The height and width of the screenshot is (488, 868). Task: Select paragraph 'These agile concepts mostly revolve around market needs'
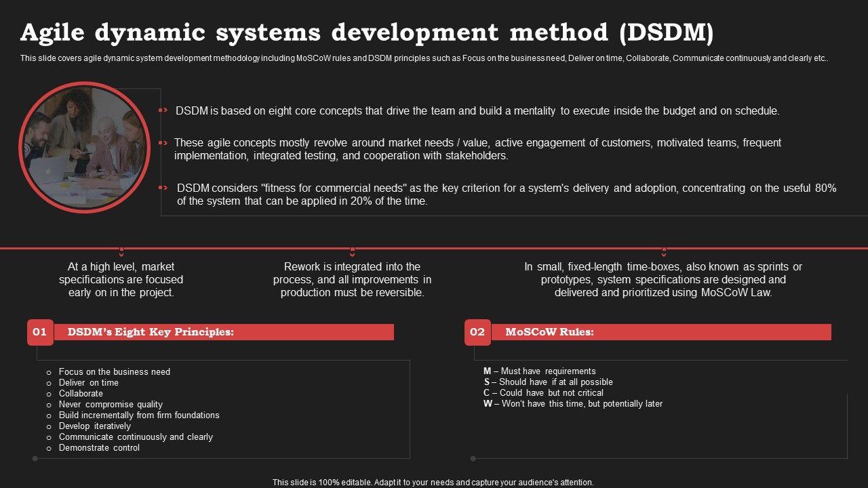(x=477, y=149)
